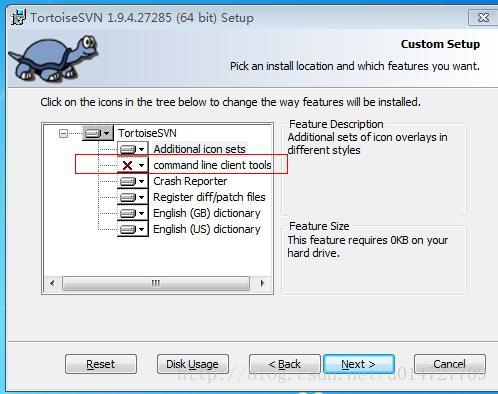Click the feature tree left scroll arrow
498x394 pixels.
[x=52, y=283]
